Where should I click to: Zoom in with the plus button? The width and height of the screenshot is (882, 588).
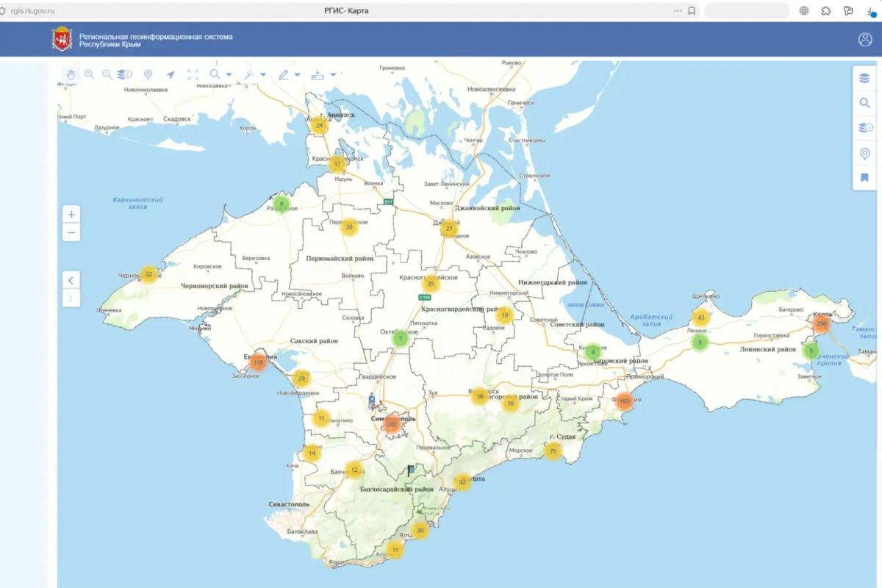point(71,215)
